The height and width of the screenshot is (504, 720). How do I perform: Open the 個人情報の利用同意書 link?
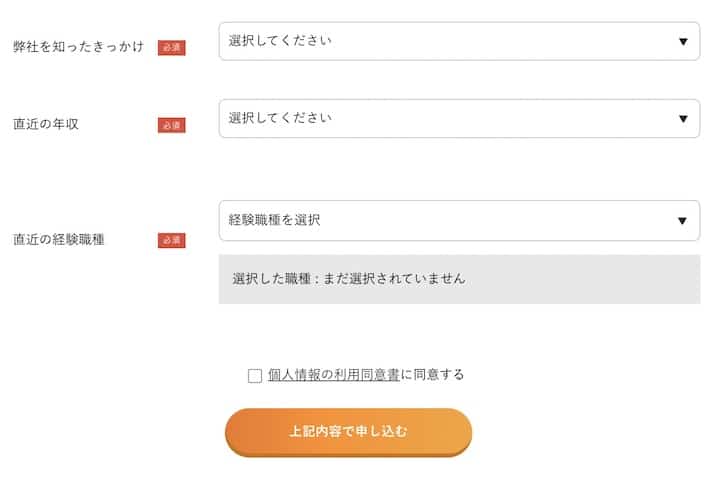334,375
